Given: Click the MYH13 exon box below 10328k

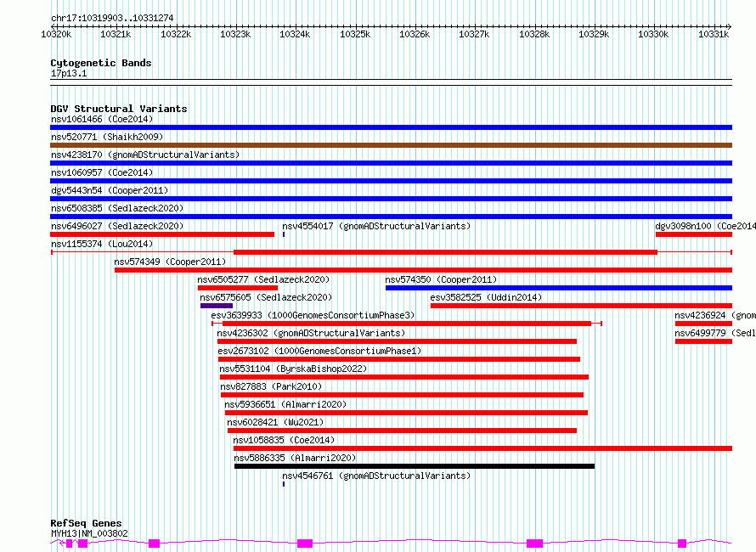Looking at the screenshot, I should point(534,544).
